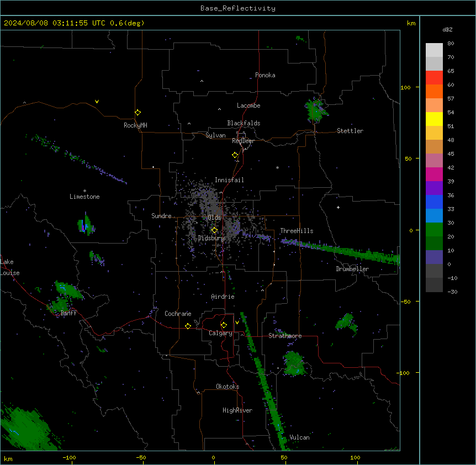
Task: Click the Lacombe city label
Action: [x=248, y=105]
